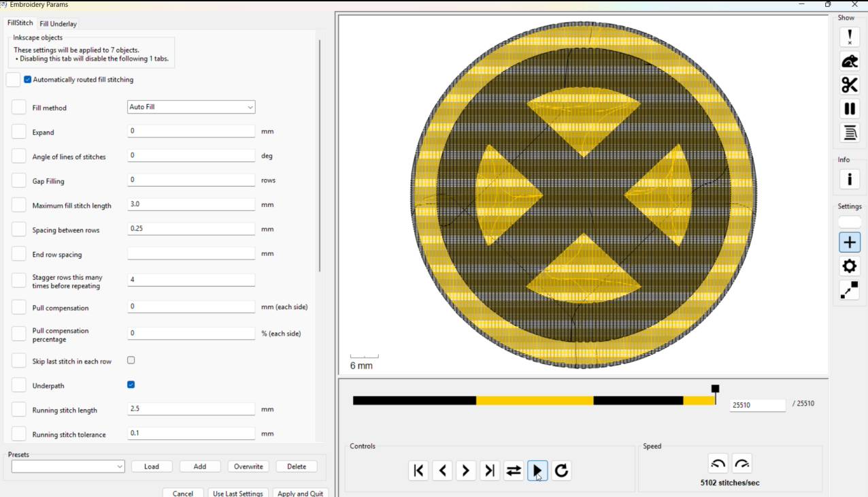Toggle the square box beside Fill method
868x497 pixels.
tap(19, 108)
